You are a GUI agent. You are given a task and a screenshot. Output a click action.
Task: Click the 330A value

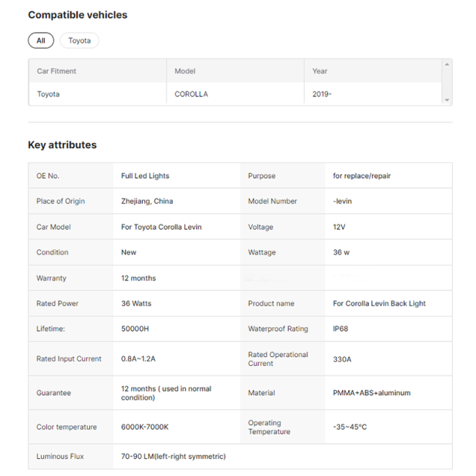[342, 359]
